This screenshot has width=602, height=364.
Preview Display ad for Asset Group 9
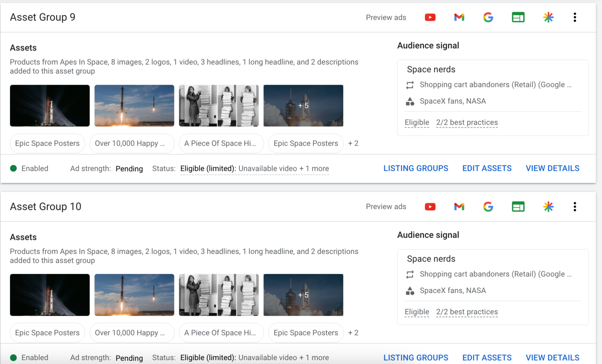click(x=518, y=17)
